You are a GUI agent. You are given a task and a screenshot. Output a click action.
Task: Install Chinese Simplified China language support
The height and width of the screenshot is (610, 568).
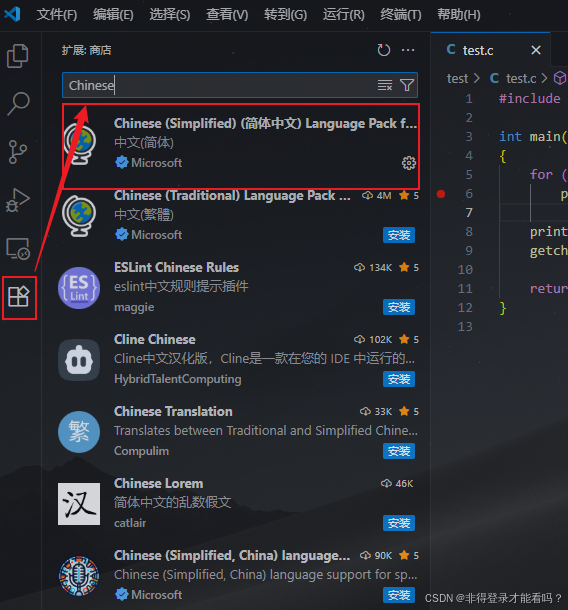(x=399, y=595)
